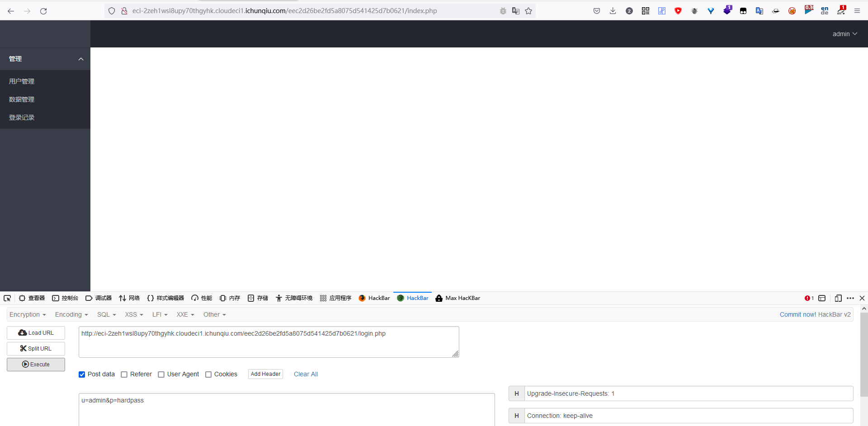The image size is (868, 426).
Task: Open the XXE dropdown menu
Action: coord(185,314)
